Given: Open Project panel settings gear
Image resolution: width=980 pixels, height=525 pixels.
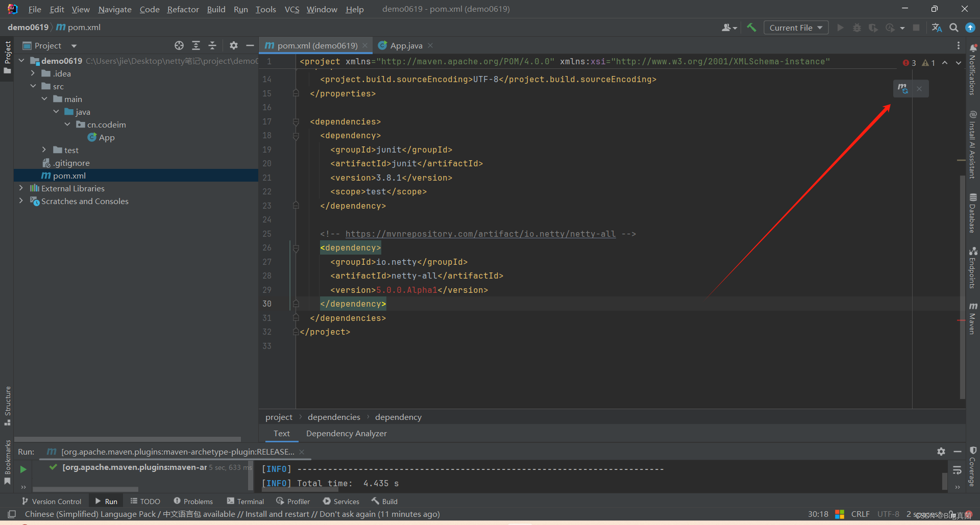Looking at the screenshot, I should (x=234, y=45).
